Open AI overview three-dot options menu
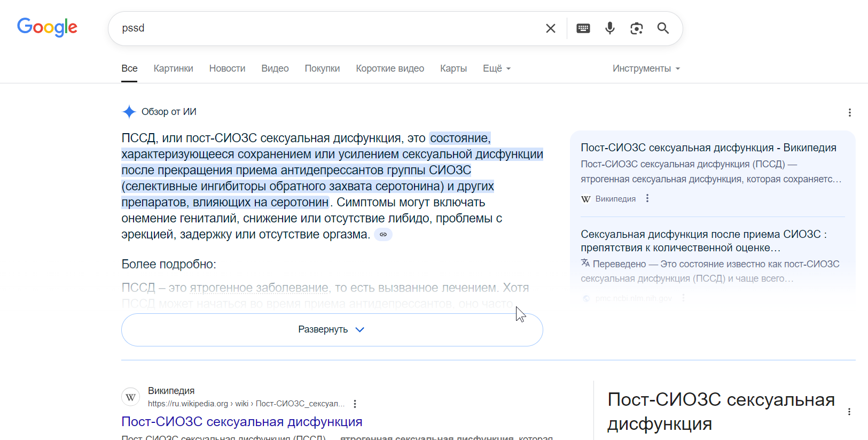 849,112
